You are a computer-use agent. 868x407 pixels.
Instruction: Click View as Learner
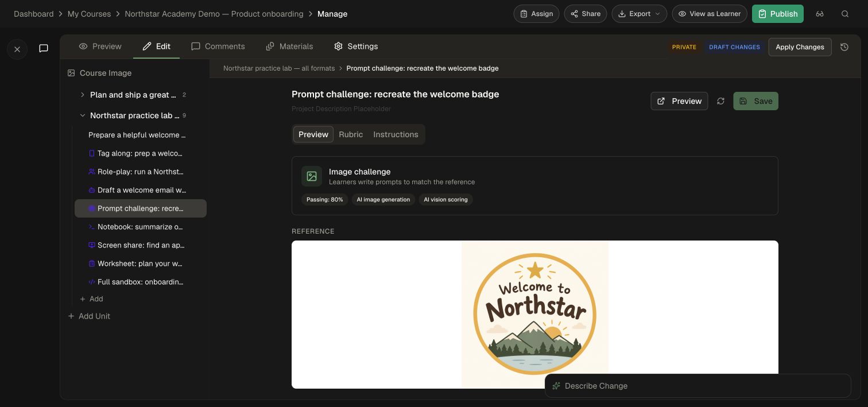click(x=710, y=14)
